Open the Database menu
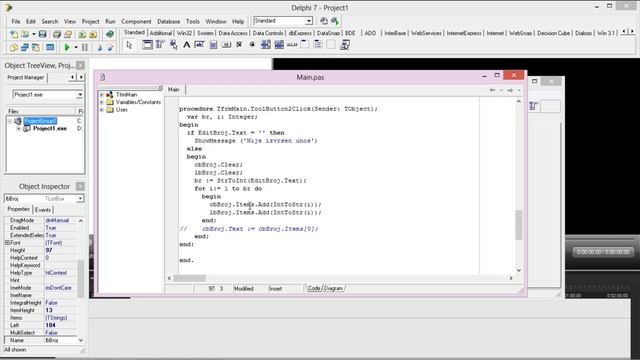Viewport: 640px width, 360px height. point(169,21)
